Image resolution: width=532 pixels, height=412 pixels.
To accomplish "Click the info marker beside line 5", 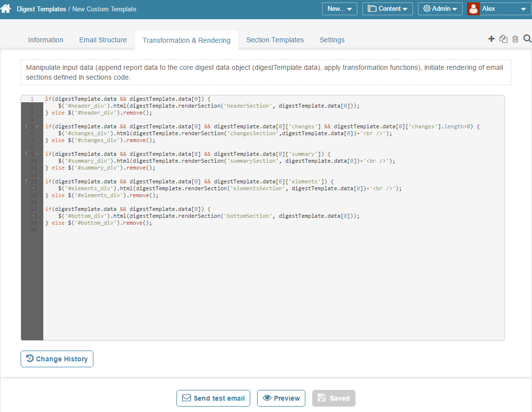I will (x=25, y=127).
